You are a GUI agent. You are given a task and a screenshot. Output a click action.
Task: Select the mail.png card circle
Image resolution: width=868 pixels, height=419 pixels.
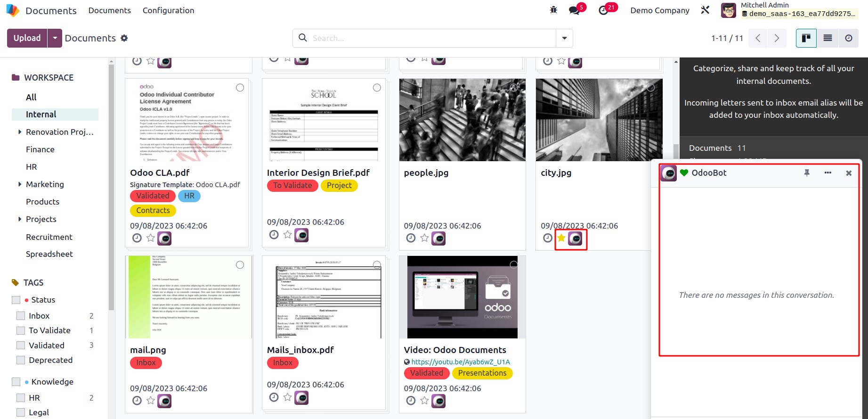(x=240, y=265)
